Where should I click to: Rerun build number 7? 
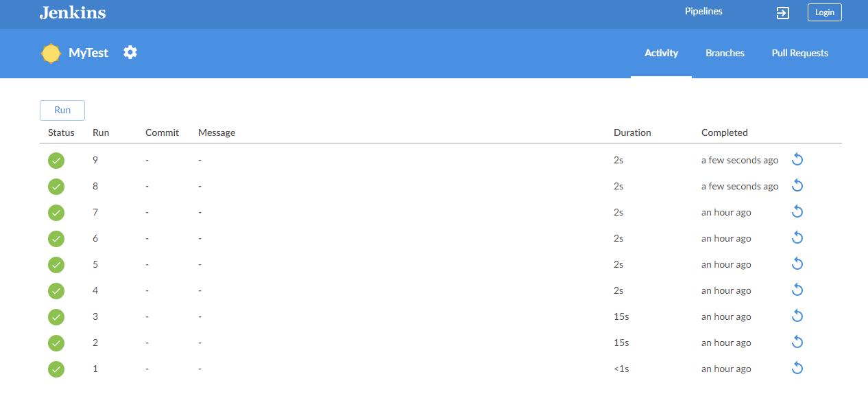797,212
